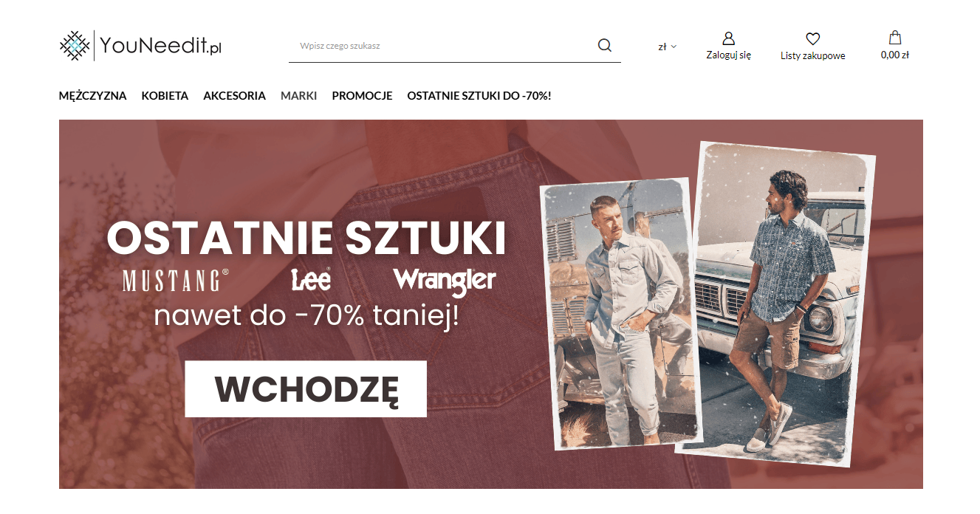The image size is (980, 514).
Task: Open the user account icon
Action: [x=728, y=38]
